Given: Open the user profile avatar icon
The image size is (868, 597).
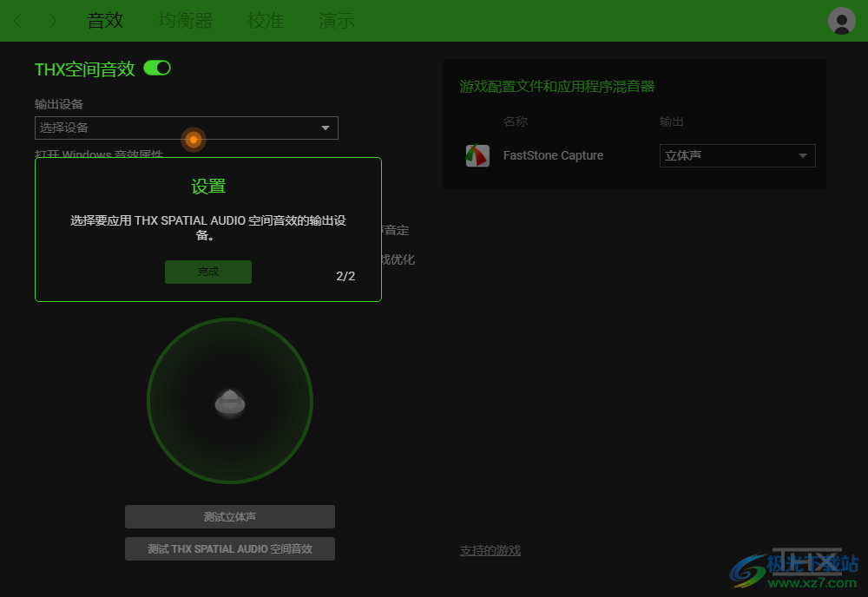Looking at the screenshot, I should pos(841,20).
